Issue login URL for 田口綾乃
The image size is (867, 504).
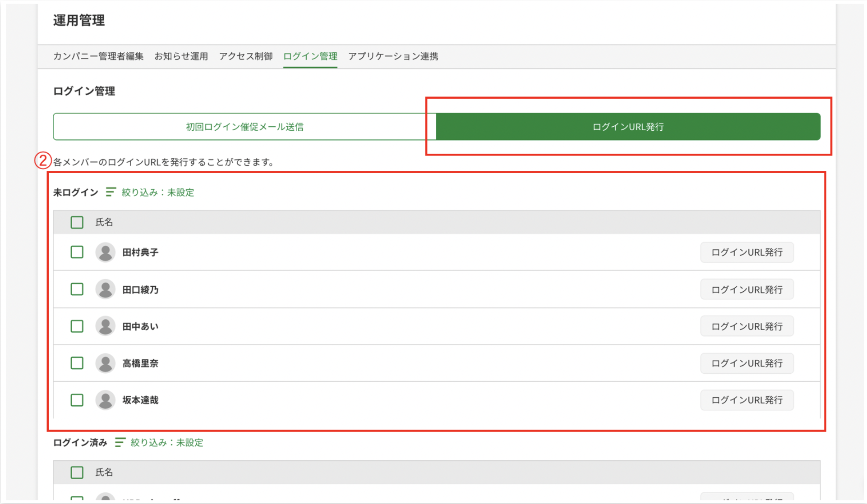pyautogui.click(x=747, y=289)
